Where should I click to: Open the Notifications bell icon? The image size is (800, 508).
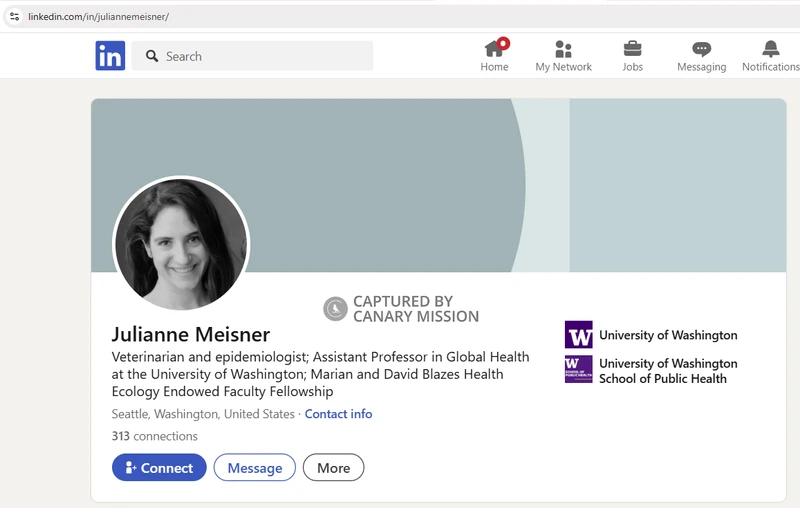[771, 49]
